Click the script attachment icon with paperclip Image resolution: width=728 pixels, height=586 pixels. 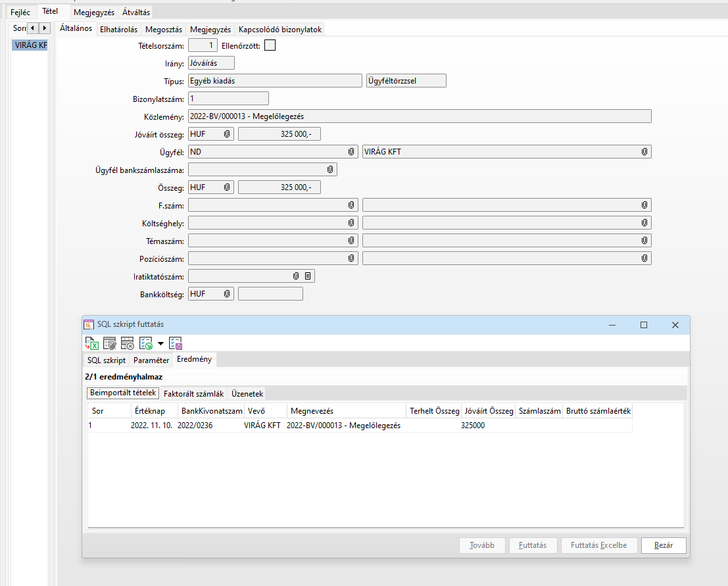pos(110,343)
